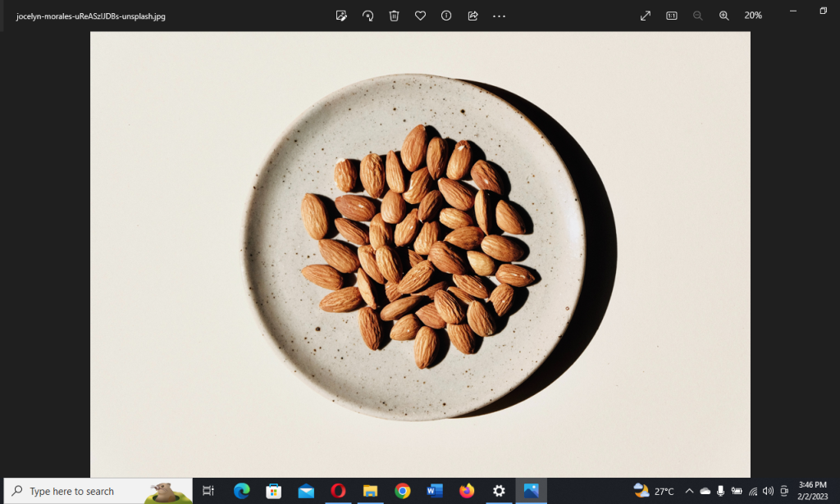Add the photo to favorites
Screen dimensions: 840x504
pos(420,15)
